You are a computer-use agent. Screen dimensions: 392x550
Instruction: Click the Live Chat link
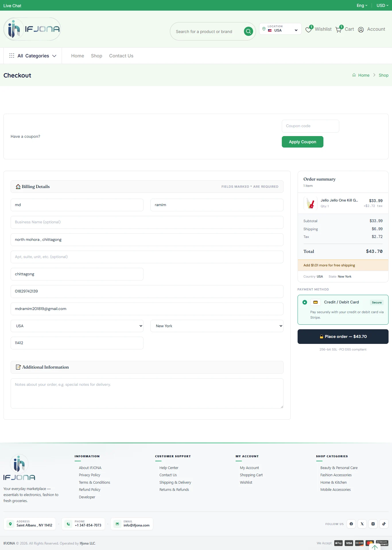click(12, 6)
